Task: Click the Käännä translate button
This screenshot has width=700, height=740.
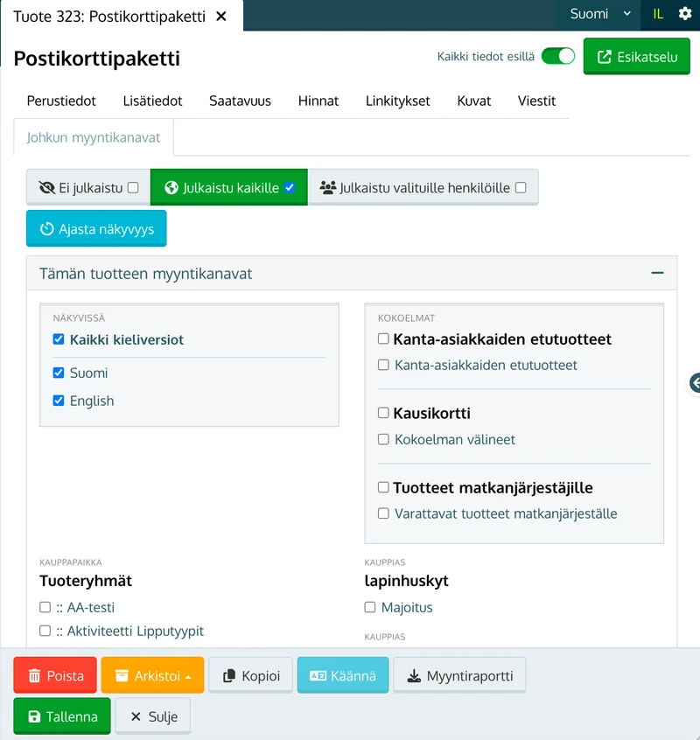Action: pos(343,675)
